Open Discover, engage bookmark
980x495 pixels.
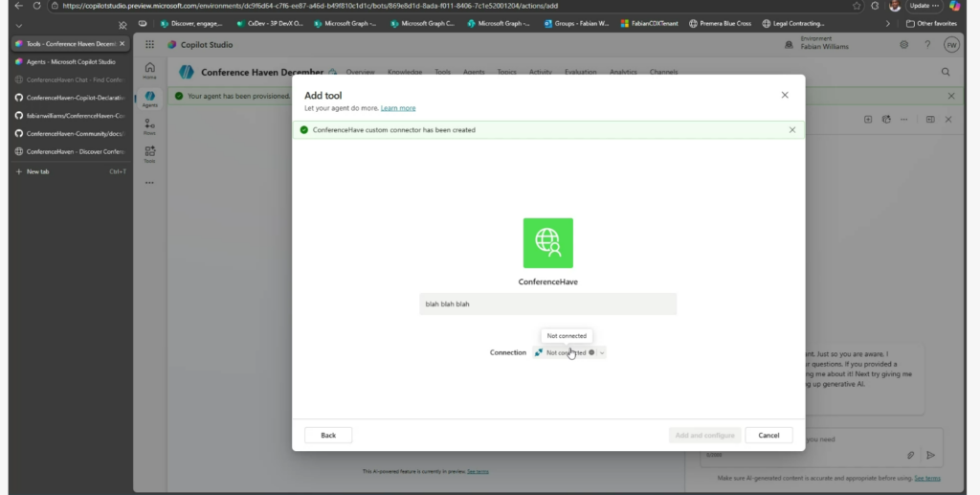191,24
